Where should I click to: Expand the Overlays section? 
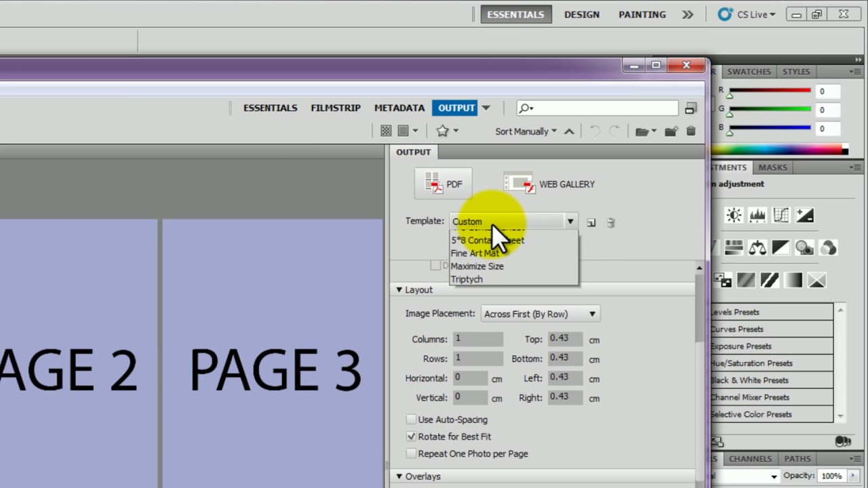399,476
